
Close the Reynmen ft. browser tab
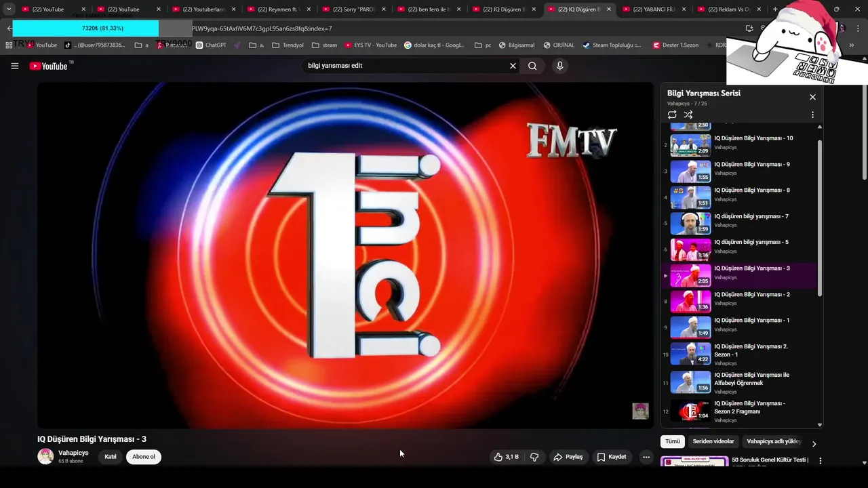[x=309, y=9]
